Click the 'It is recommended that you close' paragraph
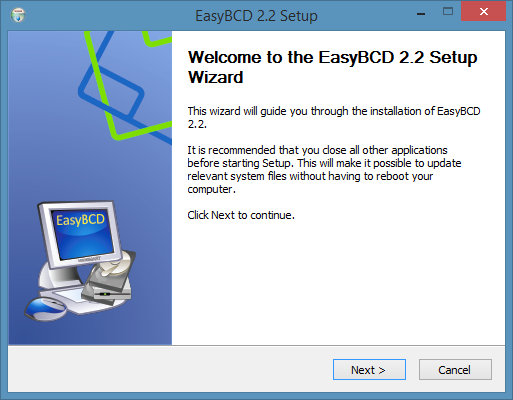 pyautogui.click(x=324, y=170)
